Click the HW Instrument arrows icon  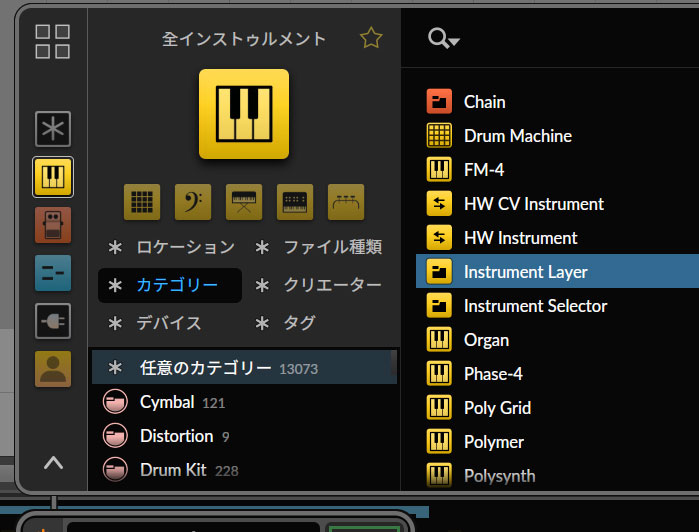coord(439,238)
